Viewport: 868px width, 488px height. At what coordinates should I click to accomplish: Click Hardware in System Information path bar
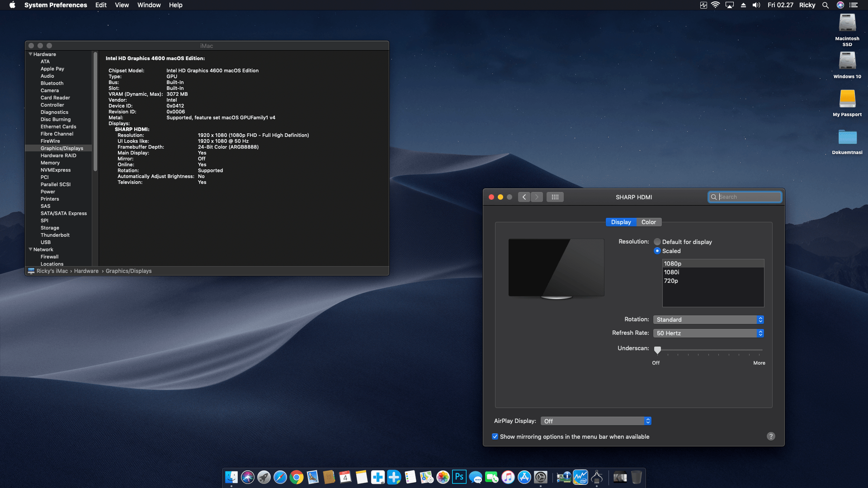pos(86,271)
